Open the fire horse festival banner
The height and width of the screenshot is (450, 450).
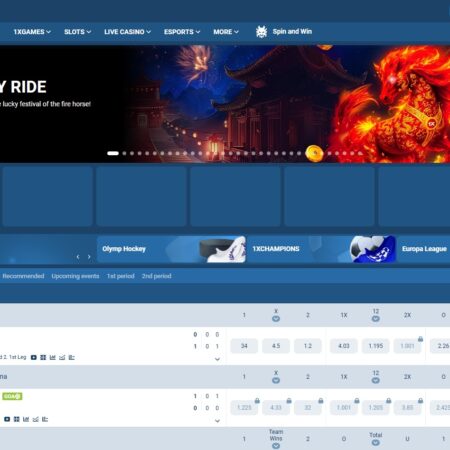click(225, 104)
